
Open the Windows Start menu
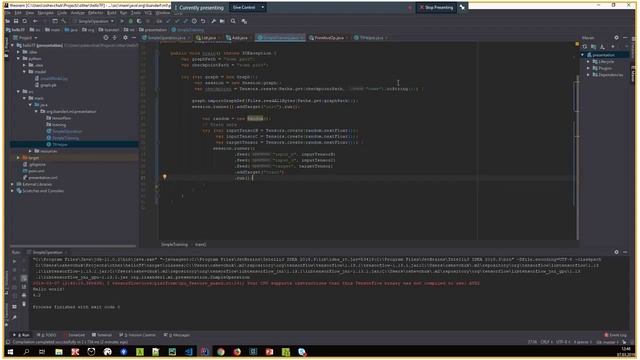point(10,352)
